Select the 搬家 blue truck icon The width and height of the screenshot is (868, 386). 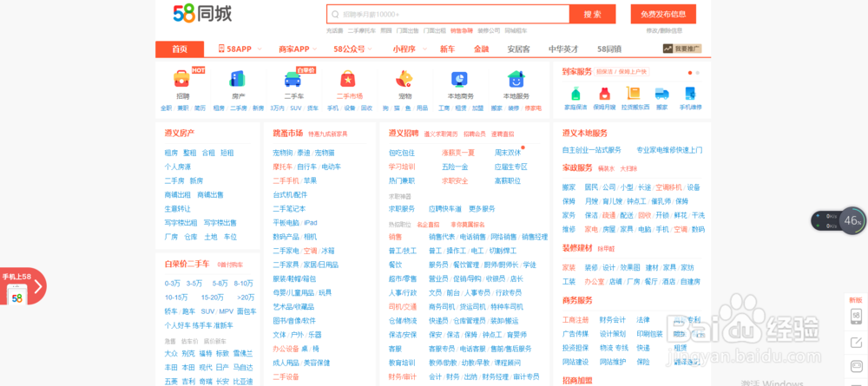coord(662,94)
